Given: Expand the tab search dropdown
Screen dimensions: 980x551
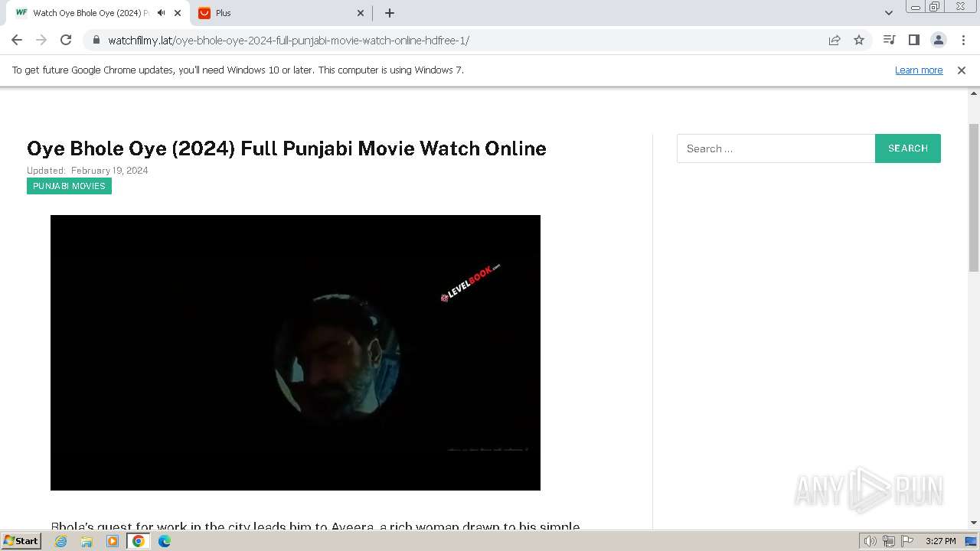Looking at the screenshot, I should pyautogui.click(x=889, y=13).
